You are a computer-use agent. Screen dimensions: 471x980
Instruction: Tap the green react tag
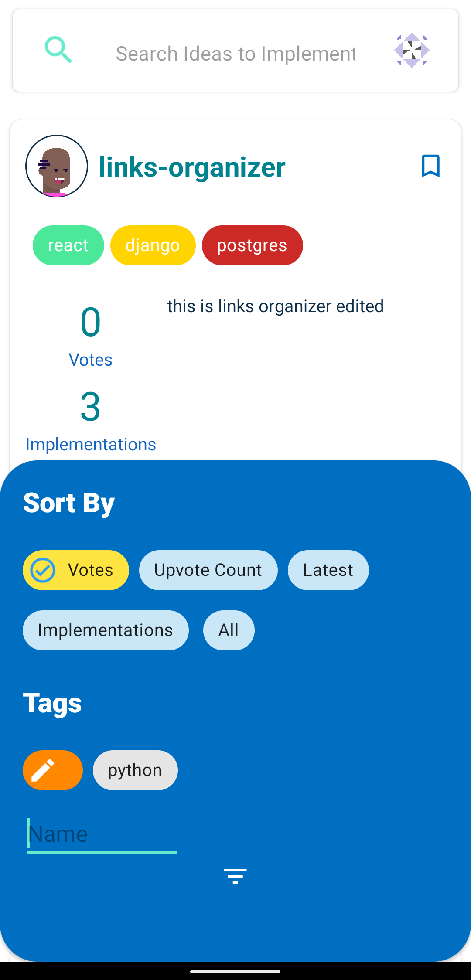point(68,245)
